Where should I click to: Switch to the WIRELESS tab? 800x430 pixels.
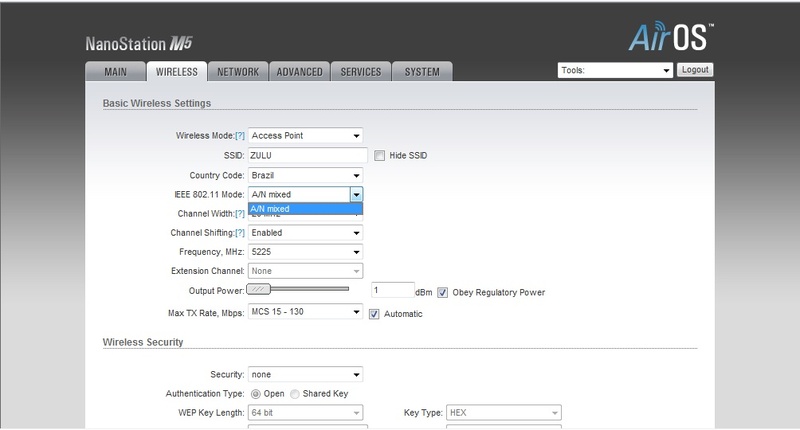tap(177, 71)
